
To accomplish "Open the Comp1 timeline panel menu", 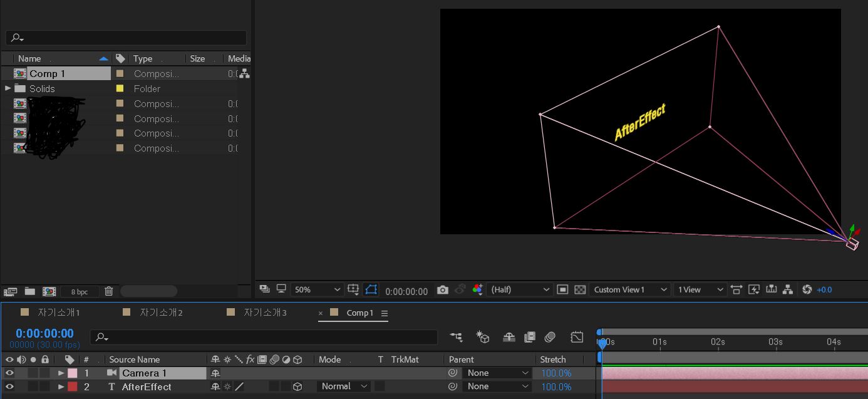I will tap(385, 313).
